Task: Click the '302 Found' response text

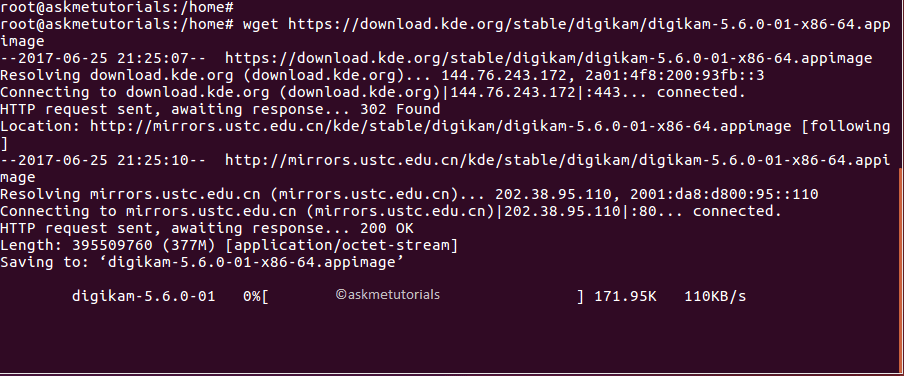Action: 400,109
